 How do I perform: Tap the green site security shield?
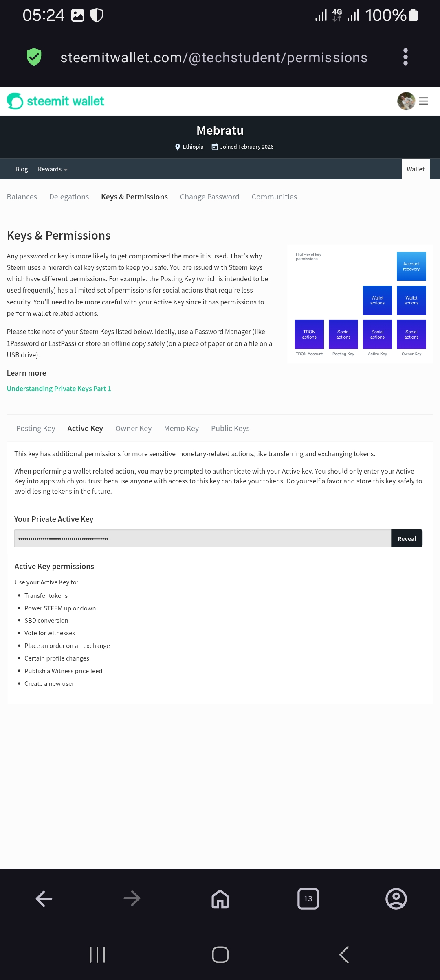pyautogui.click(x=34, y=57)
